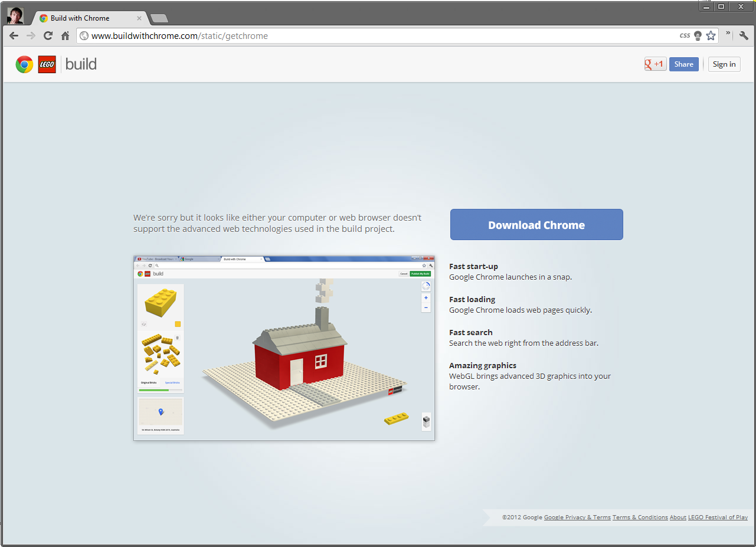This screenshot has width=756, height=547.
Task: Click the Download Chrome button
Action: (x=536, y=225)
